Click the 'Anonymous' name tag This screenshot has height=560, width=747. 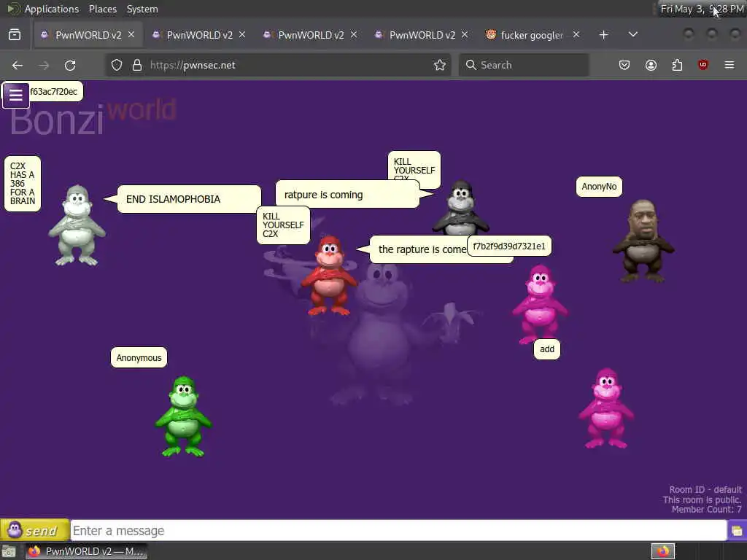pos(139,357)
